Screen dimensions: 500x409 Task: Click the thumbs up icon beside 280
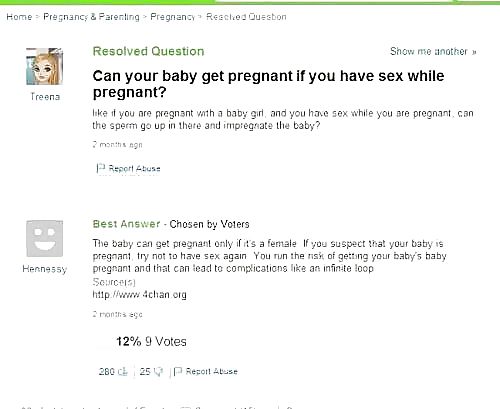123,371
